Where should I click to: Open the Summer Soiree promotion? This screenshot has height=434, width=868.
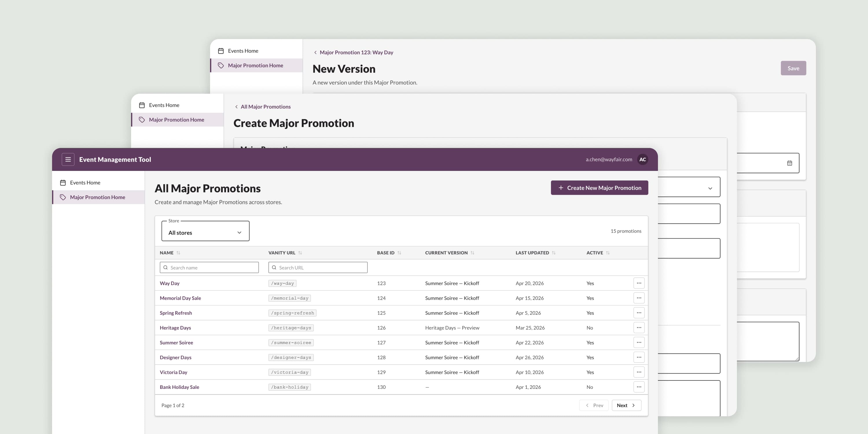pos(176,343)
